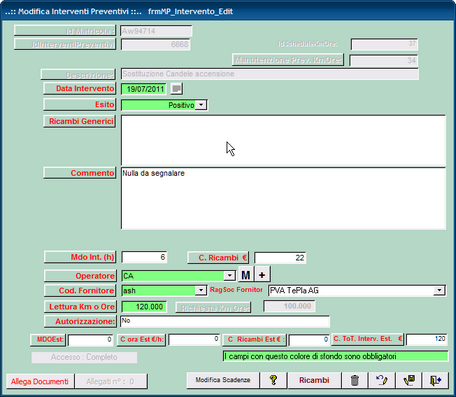
Task: Click the Ricambi Generici label button
Action: 80,121
